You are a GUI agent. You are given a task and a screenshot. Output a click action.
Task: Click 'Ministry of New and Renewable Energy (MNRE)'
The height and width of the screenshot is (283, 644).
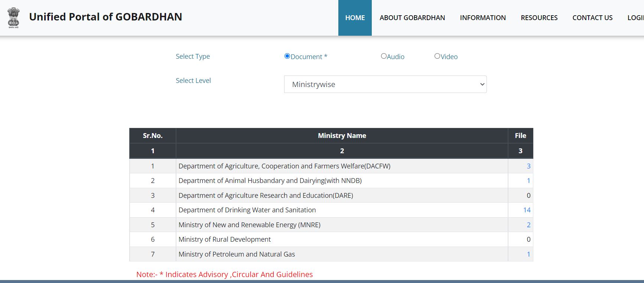(x=250, y=225)
